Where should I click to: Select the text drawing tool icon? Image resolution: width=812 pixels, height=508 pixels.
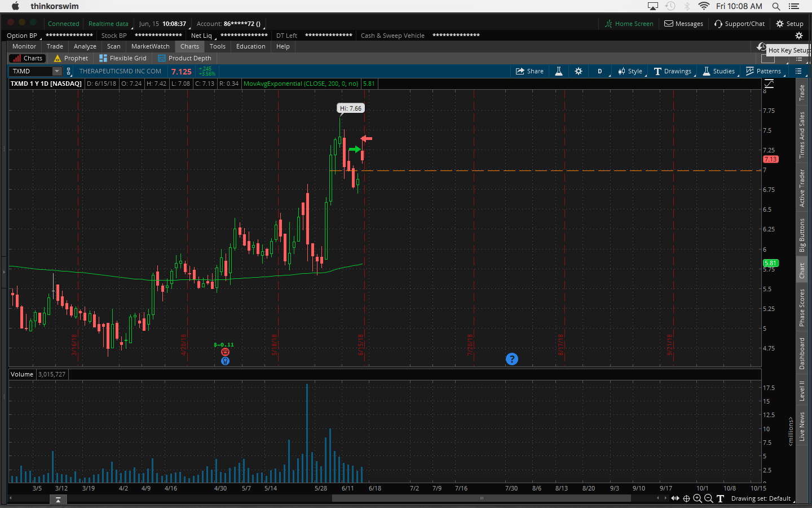pyautogui.click(x=720, y=498)
